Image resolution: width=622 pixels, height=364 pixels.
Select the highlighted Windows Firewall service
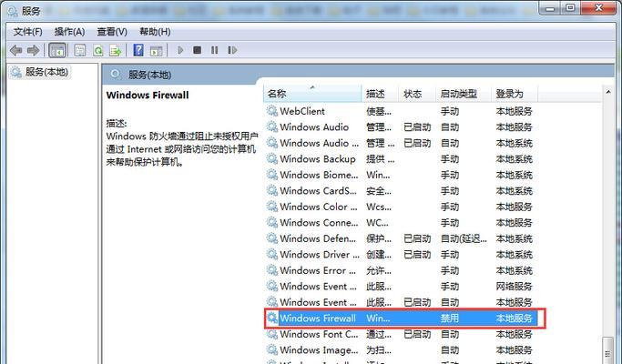tap(401, 318)
